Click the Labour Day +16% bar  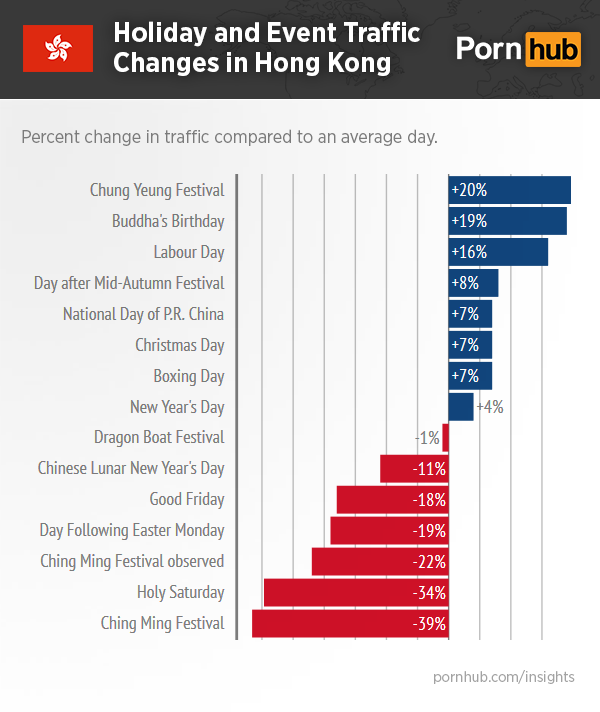(498, 252)
